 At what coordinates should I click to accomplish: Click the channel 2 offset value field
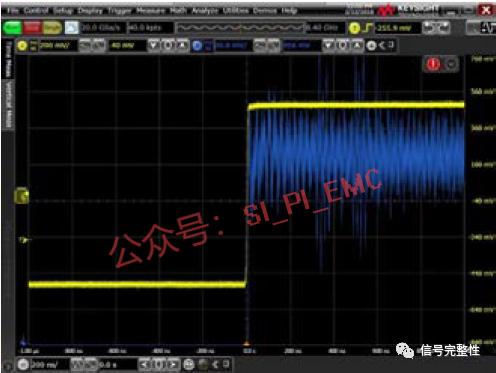[302, 45]
